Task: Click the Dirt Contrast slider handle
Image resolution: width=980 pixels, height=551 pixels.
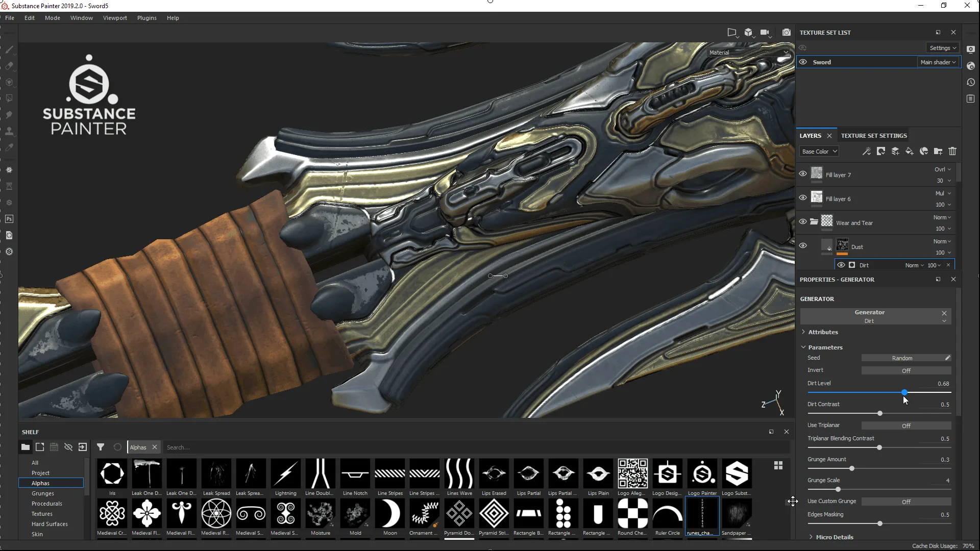Action: (880, 413)
